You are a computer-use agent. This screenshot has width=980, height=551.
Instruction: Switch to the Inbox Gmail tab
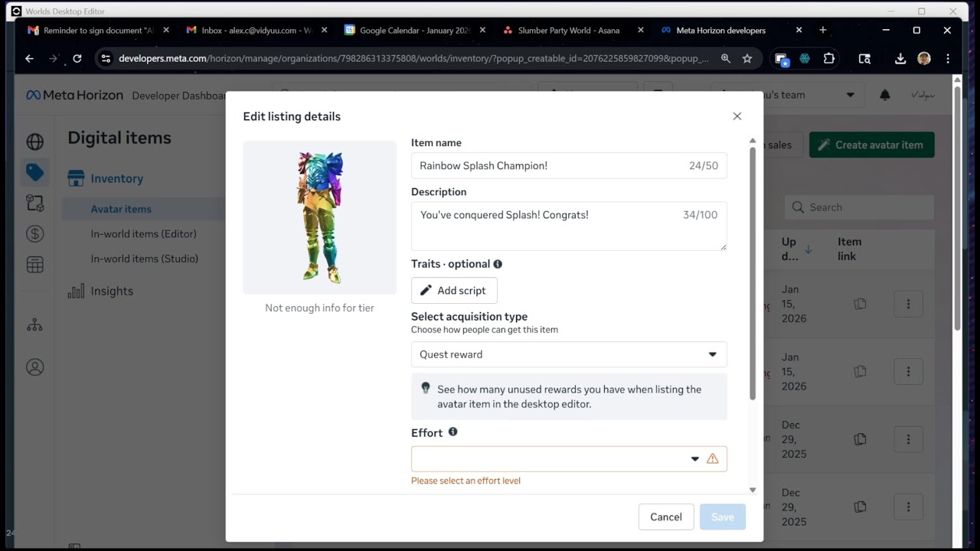[256, 31]
